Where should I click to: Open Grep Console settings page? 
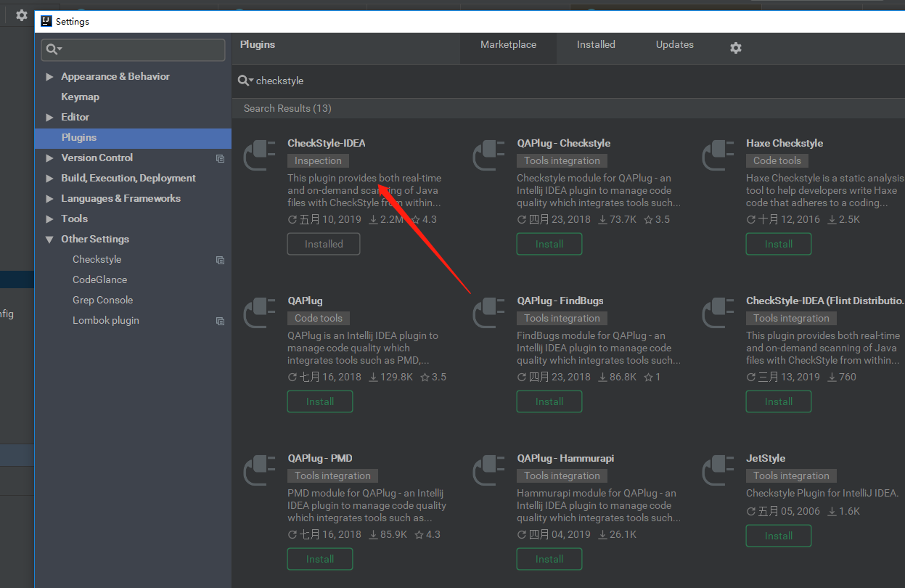[102, 301]
